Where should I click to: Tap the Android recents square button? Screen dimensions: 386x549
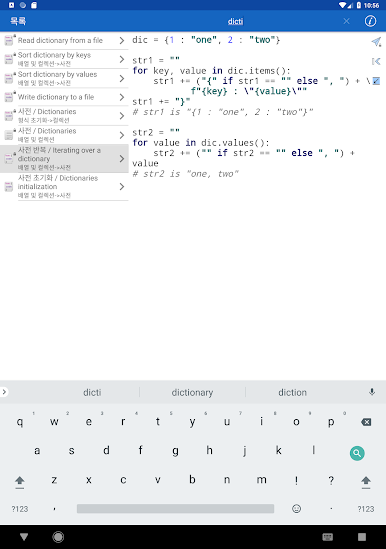[x=362, y=537]
